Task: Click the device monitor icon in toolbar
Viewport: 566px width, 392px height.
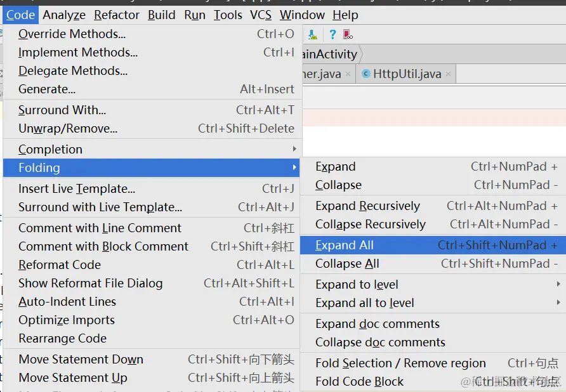Action: point(348,35)
